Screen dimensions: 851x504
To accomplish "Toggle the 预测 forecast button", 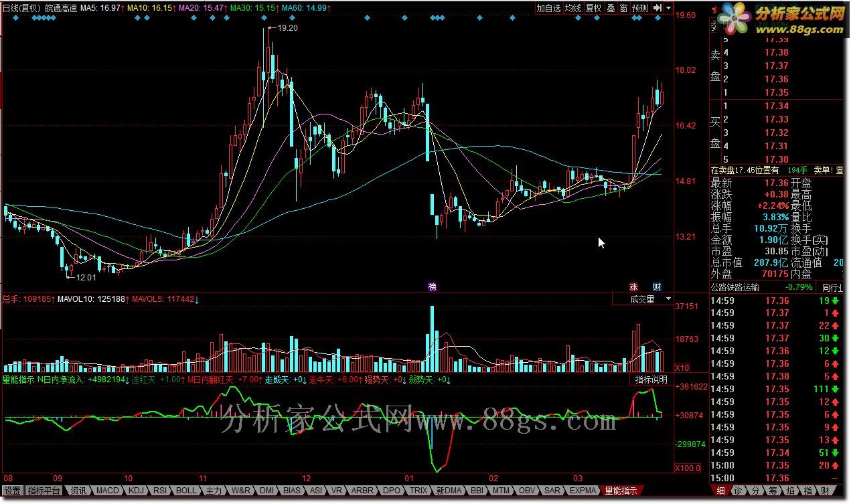I will coord(640,8).
